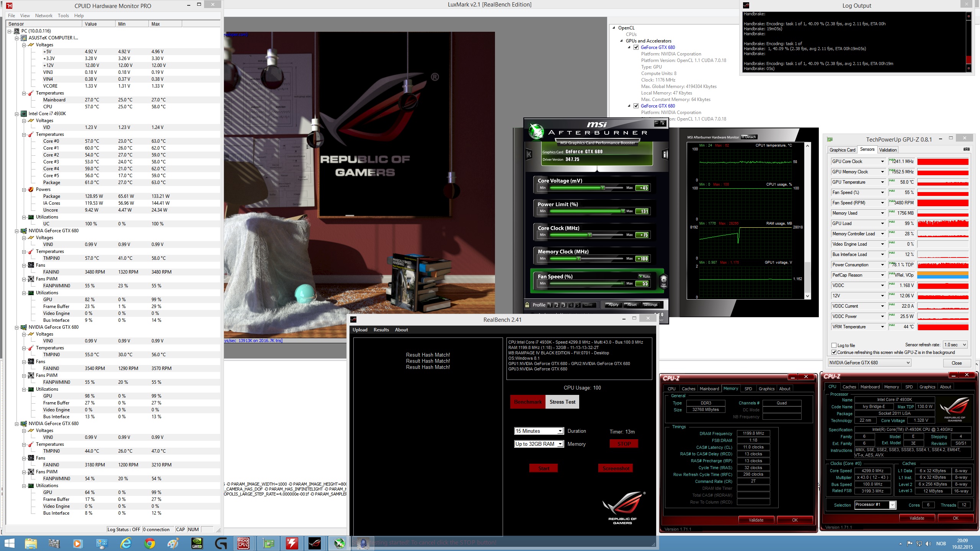Collapse GPUs and Accelerators in LuxMark
The width and height of the screenshot is (980, 551).
(621, 41)
